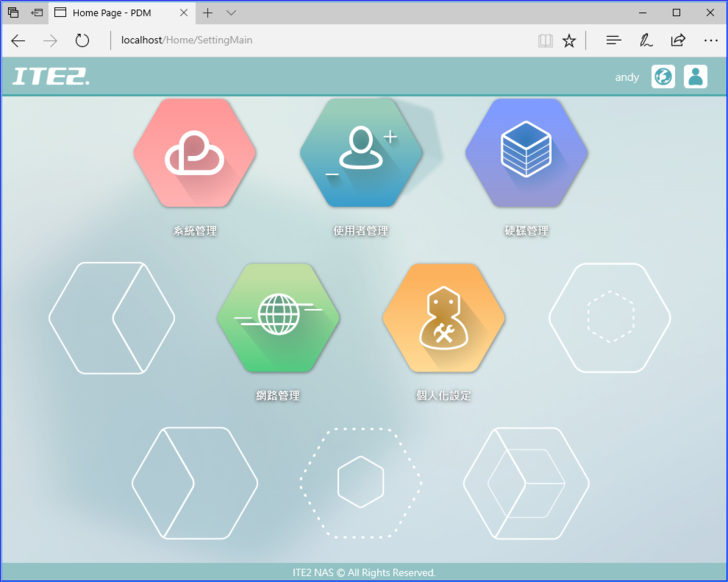Image resolution: width=728 pixels, height=582 pixels.
Task: Click the globe language icon in header
Action: tap(663, 77)
